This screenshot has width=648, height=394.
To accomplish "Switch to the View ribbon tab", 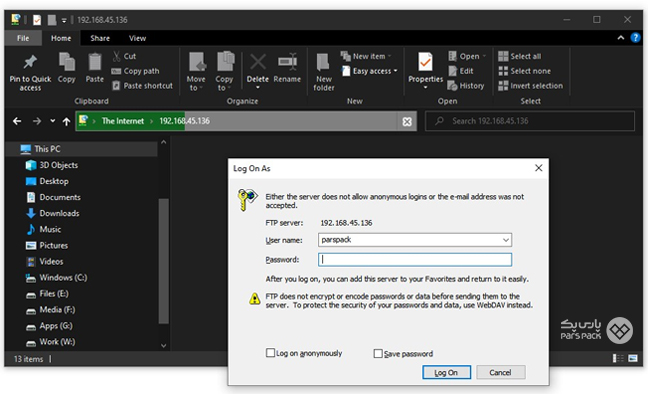I will point(137,38).
